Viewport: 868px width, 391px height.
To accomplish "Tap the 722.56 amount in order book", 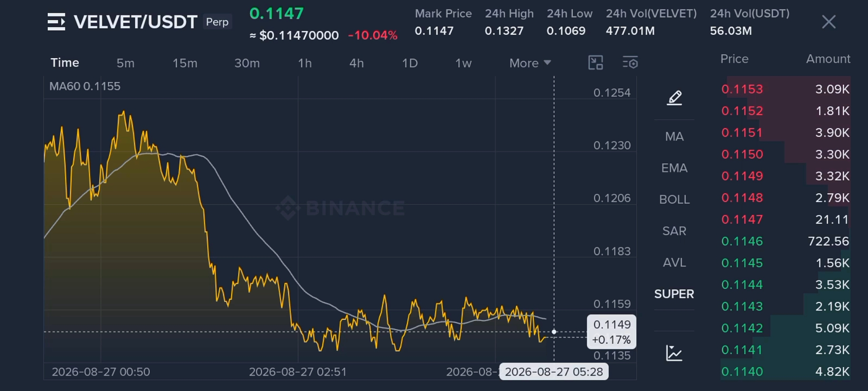I will point(829,241).
